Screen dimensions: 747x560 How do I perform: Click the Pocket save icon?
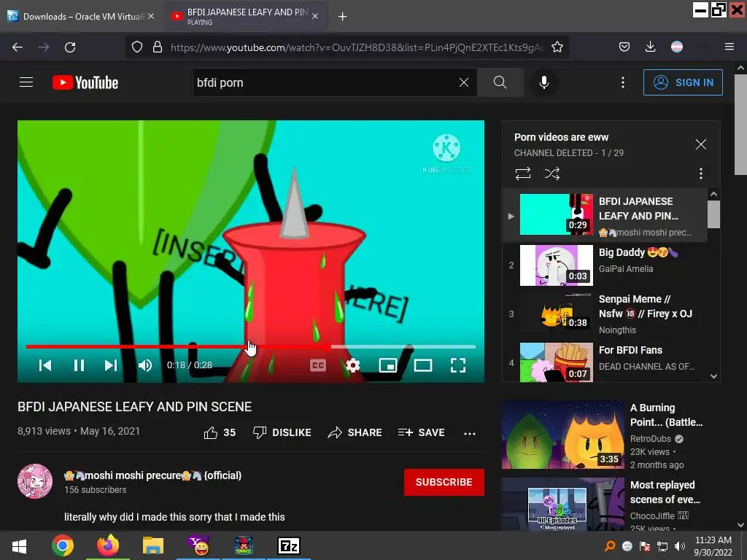point(624,47)
